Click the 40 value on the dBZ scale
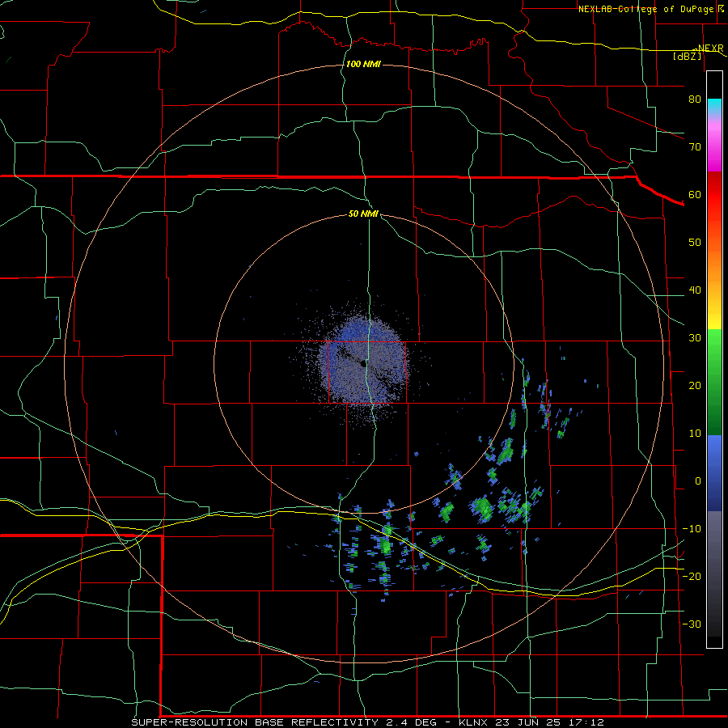The width and height of the screenshot is (728, 728). [695, 290]
